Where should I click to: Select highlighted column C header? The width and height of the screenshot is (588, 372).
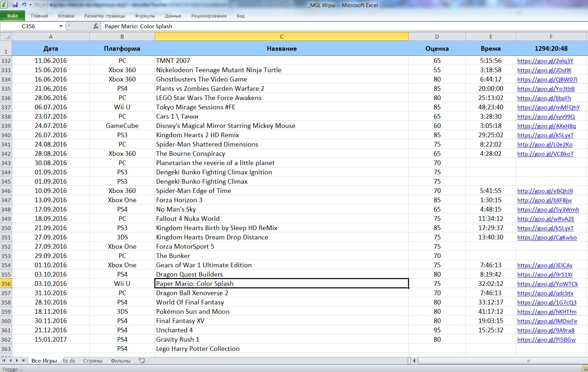coord(282,36)
